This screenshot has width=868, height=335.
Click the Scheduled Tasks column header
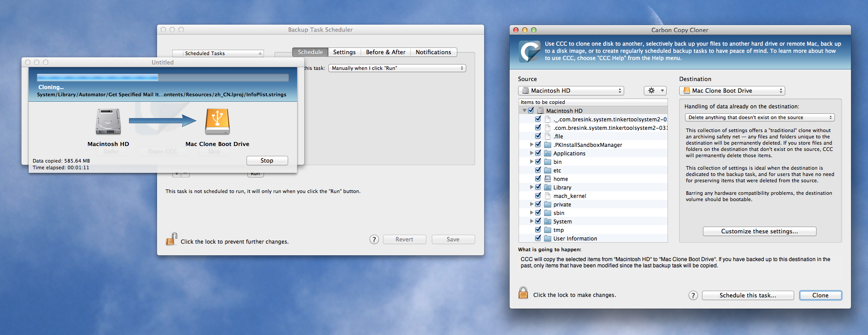point(218,53)
